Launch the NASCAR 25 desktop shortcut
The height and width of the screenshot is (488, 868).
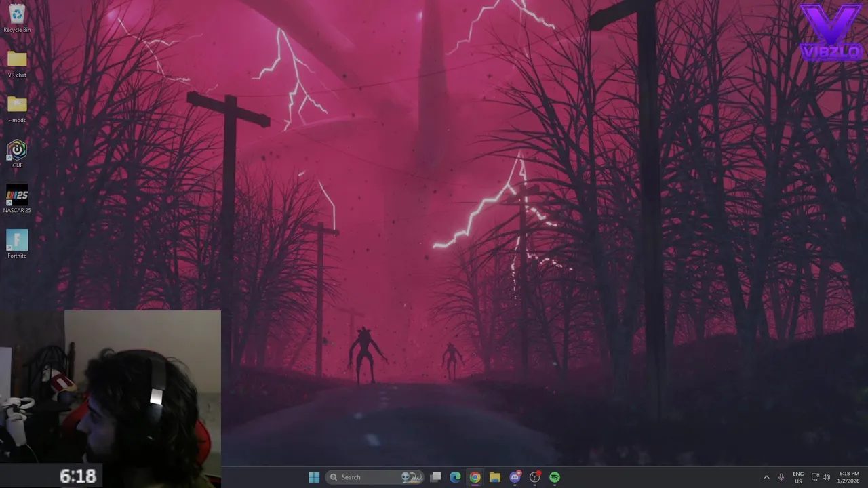point(17,199)
